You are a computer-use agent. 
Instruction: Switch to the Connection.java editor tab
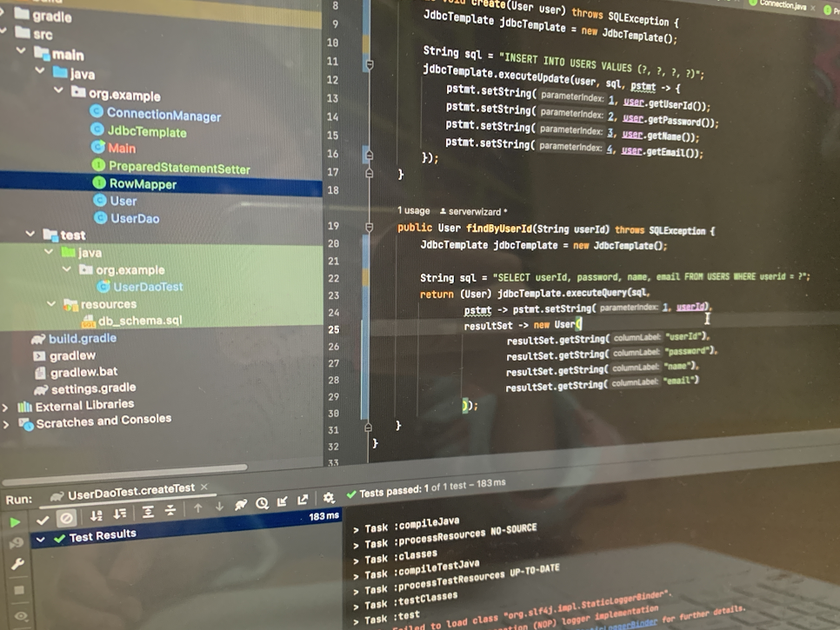pyautogui.click(x=782, y=5)
